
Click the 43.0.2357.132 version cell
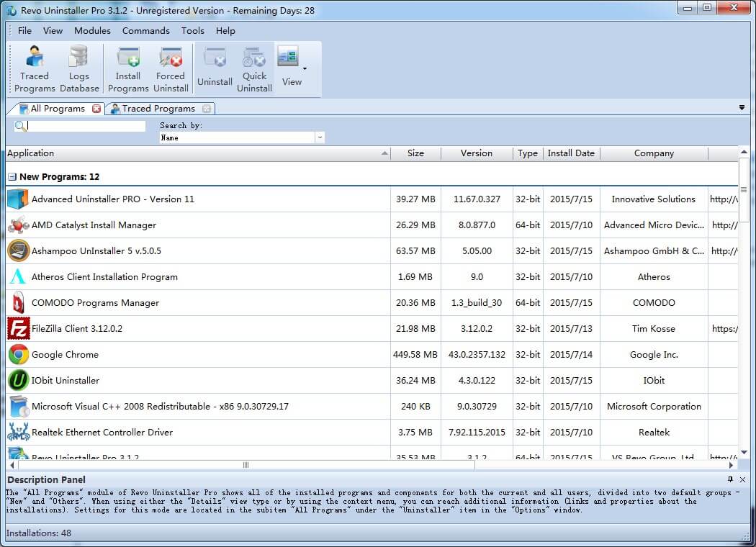point(477,355)
